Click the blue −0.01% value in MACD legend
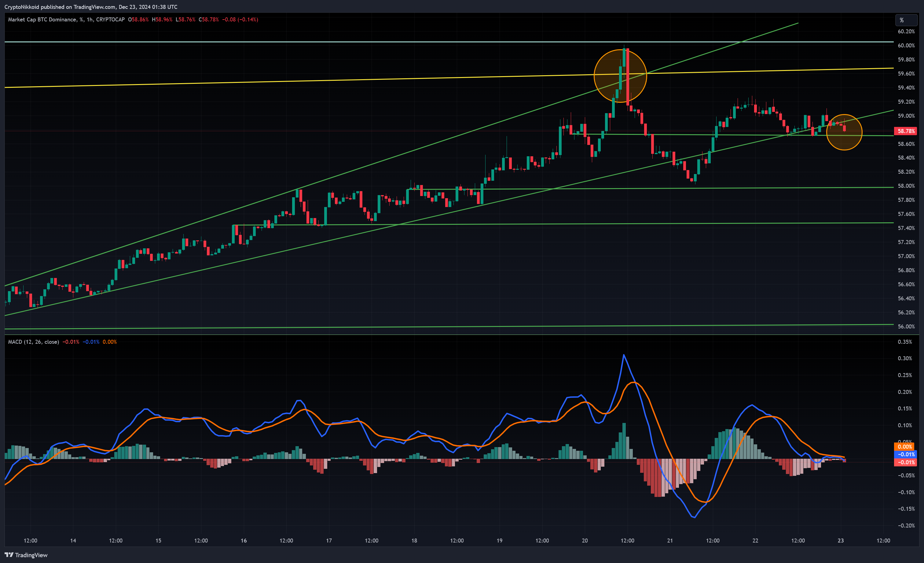The image size is (924, 563). [x=91, y=342]
